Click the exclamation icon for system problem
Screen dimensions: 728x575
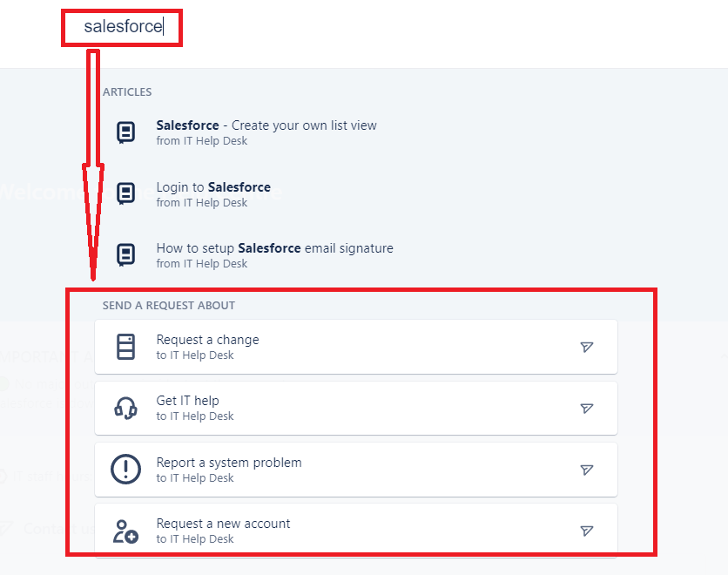[x=125, y=469]
